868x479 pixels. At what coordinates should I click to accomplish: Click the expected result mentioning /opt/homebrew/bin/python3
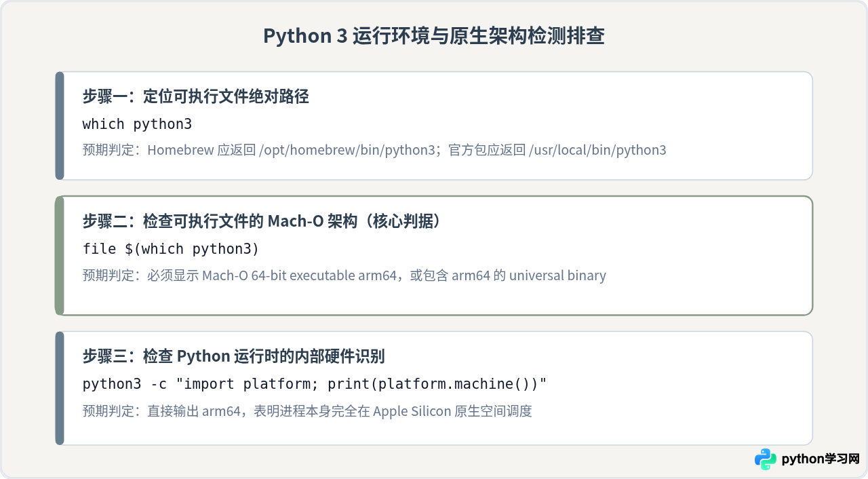coord(374,150)
